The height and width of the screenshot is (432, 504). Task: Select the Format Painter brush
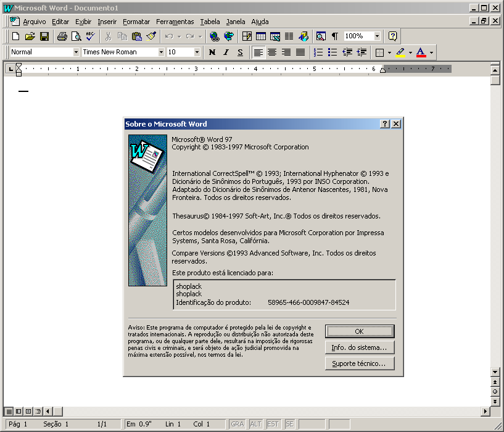coord(151,36)
